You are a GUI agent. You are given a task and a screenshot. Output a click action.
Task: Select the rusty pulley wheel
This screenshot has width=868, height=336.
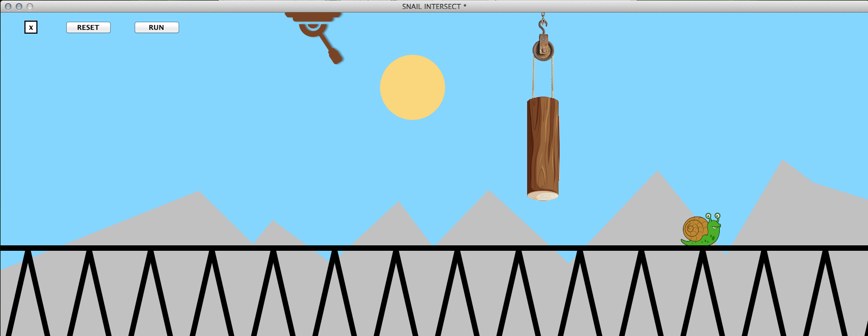(543, 50)
